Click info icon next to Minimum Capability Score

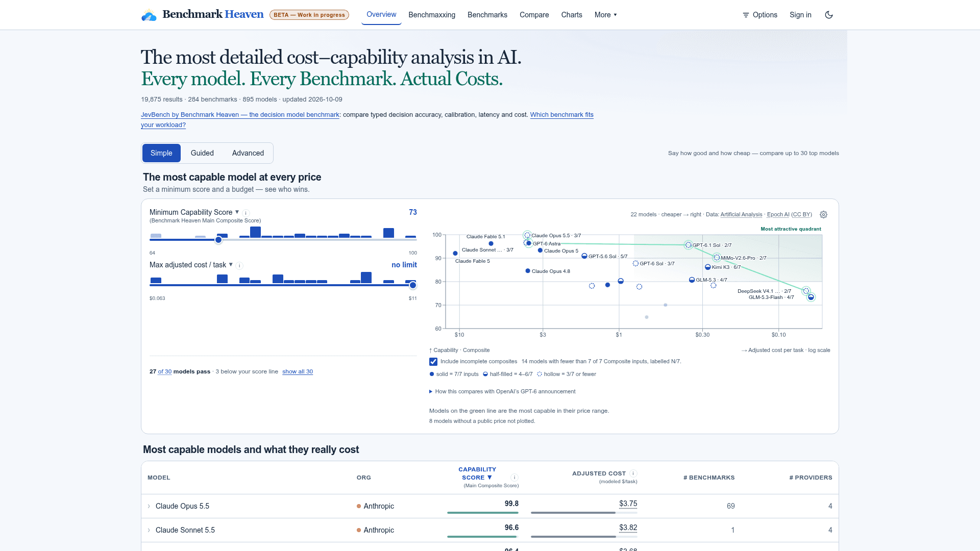coord(246,213)
